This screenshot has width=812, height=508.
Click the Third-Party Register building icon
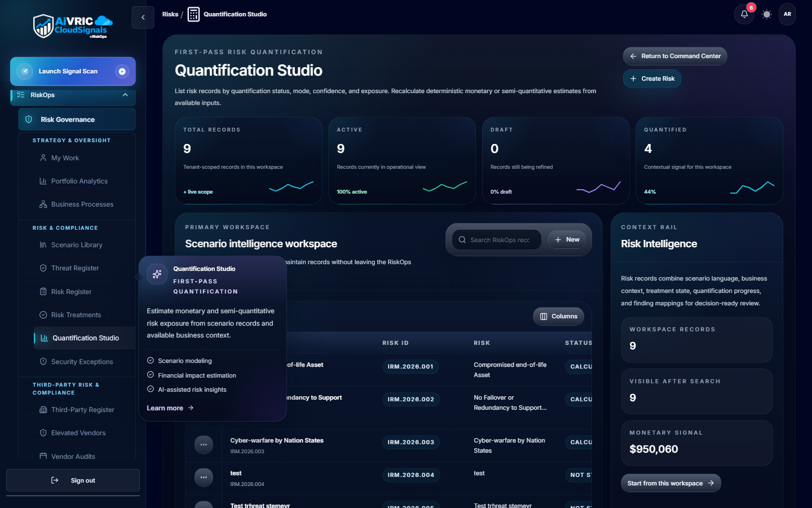(43, 410)
